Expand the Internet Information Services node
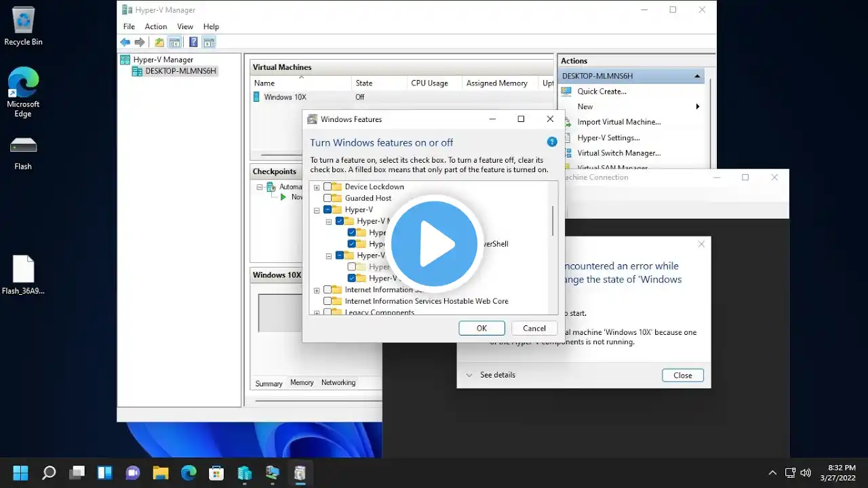868x488 pixels. click(317, 290)
